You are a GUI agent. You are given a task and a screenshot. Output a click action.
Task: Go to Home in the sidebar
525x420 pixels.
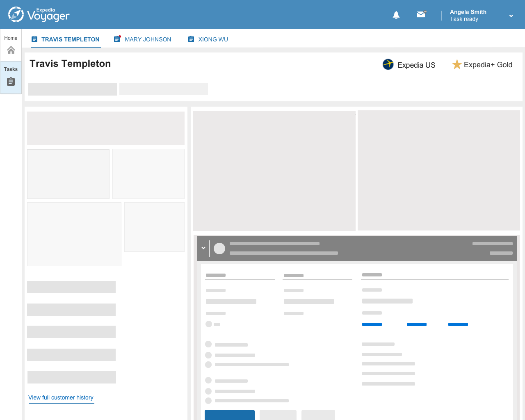[x=11, y=45]
